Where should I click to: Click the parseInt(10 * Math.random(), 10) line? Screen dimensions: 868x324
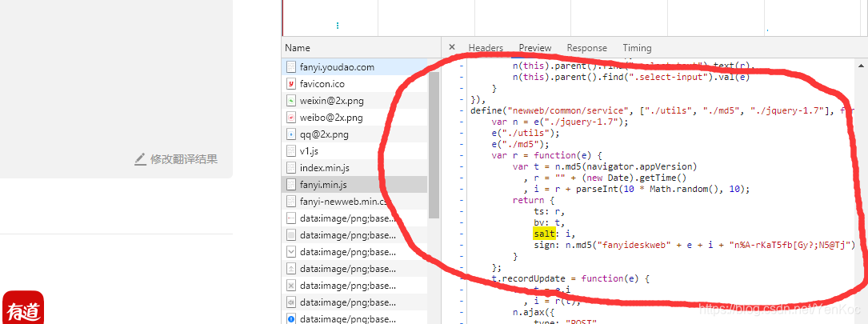pyautogui.click(x=637, y=189)
